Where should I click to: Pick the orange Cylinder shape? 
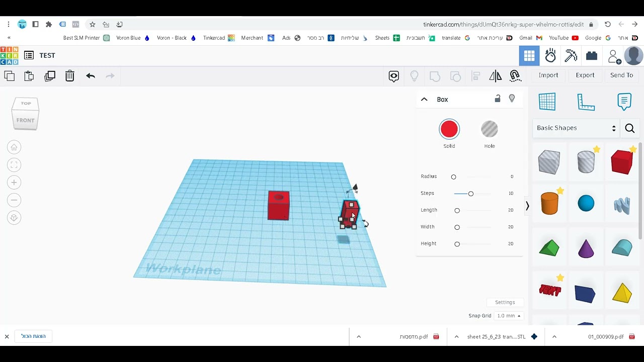coord(549,203)
